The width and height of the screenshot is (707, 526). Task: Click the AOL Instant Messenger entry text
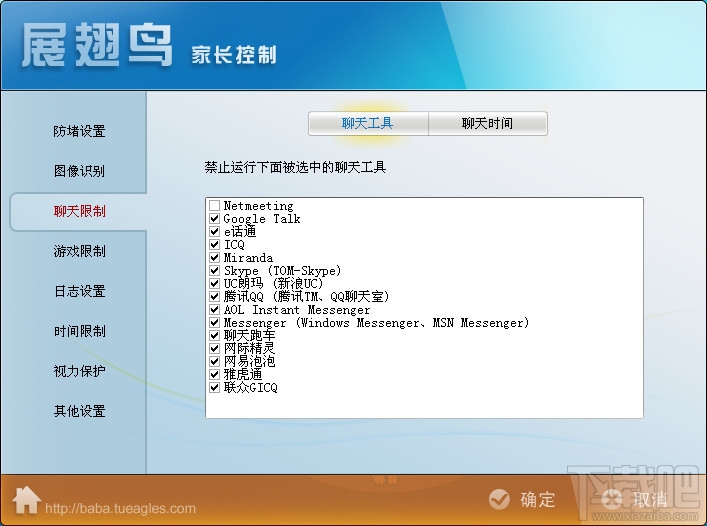pyautogui.click(x=297, y=310)
